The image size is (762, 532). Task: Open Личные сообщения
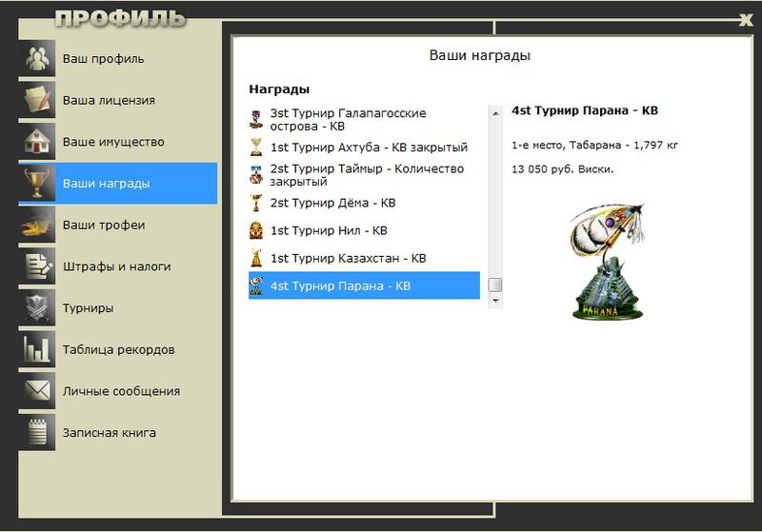click(x=117, y=391)
